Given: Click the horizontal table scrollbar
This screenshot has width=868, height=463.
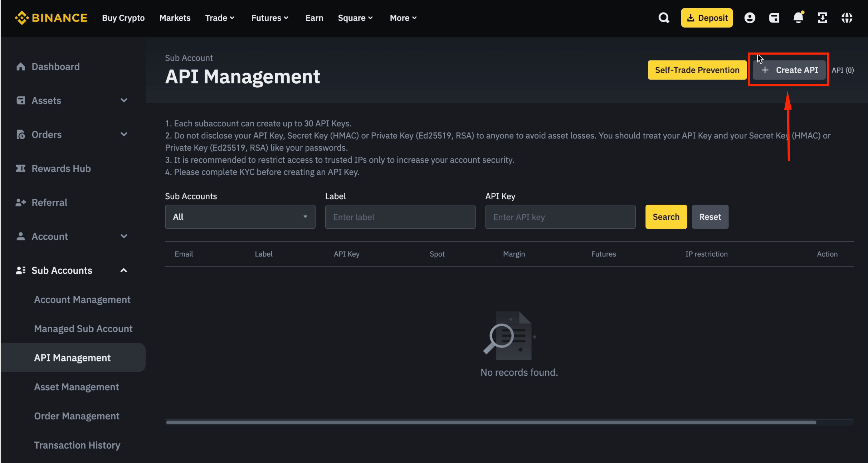Looking at the screenshot, I should point(491,422).
